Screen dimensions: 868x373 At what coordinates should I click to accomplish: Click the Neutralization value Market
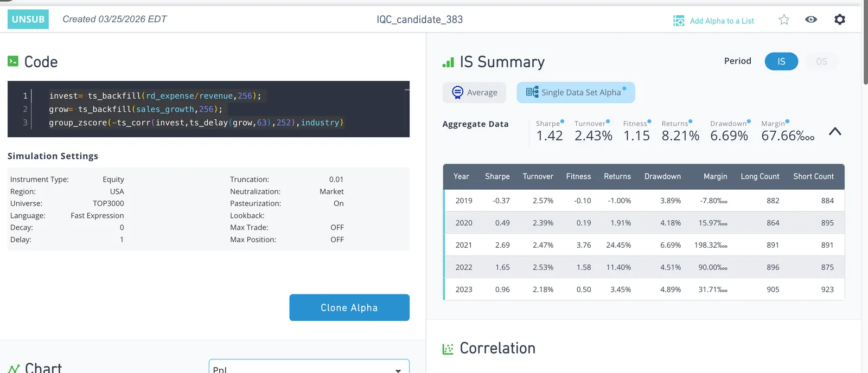(331, 191)
